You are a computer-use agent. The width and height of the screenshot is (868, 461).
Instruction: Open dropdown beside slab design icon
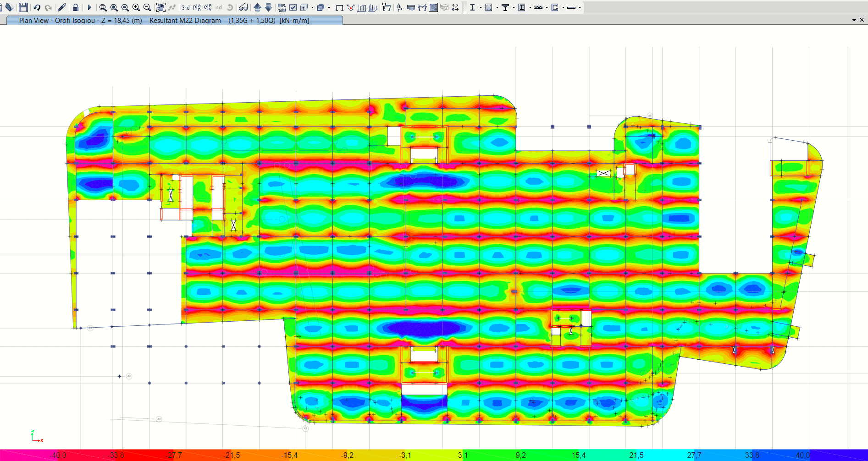[x=580, y=7]
